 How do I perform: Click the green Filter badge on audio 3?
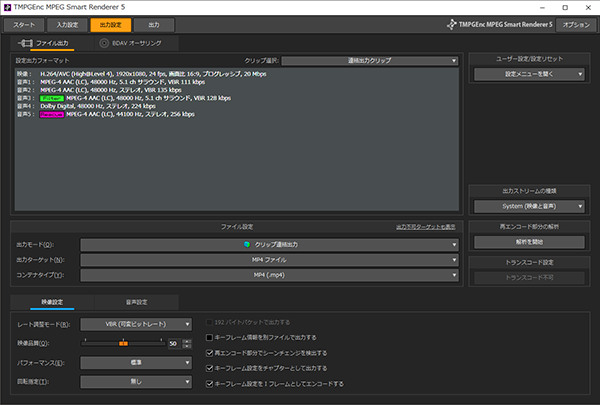[52, 98]
